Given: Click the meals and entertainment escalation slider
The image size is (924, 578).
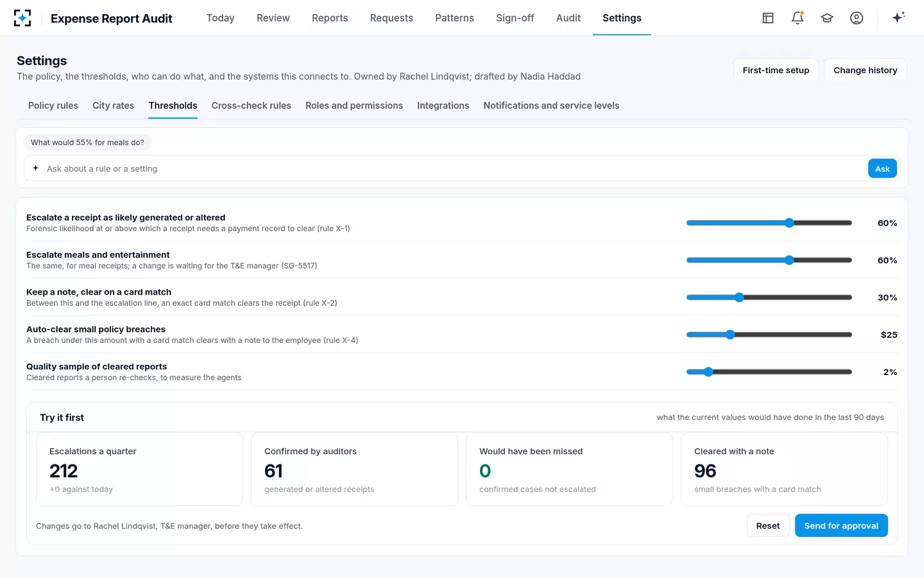Looking at the screenshot, I should tap(769, 260).
